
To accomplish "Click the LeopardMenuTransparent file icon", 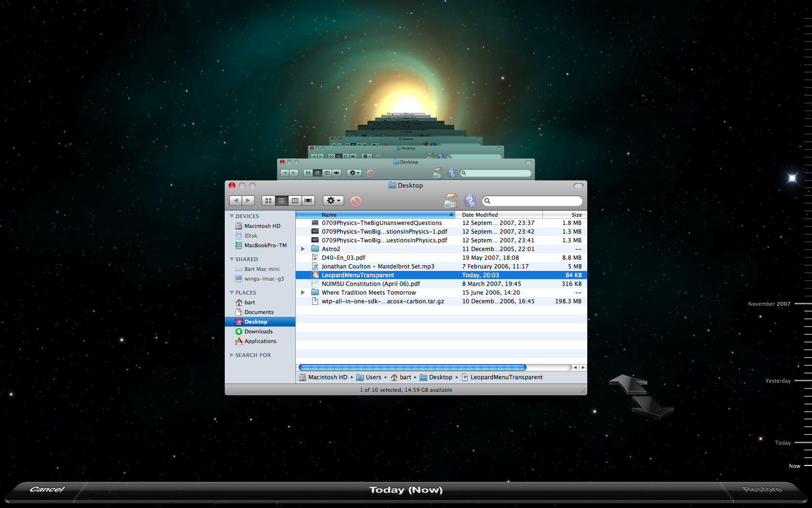I will (x=315, y=275).
